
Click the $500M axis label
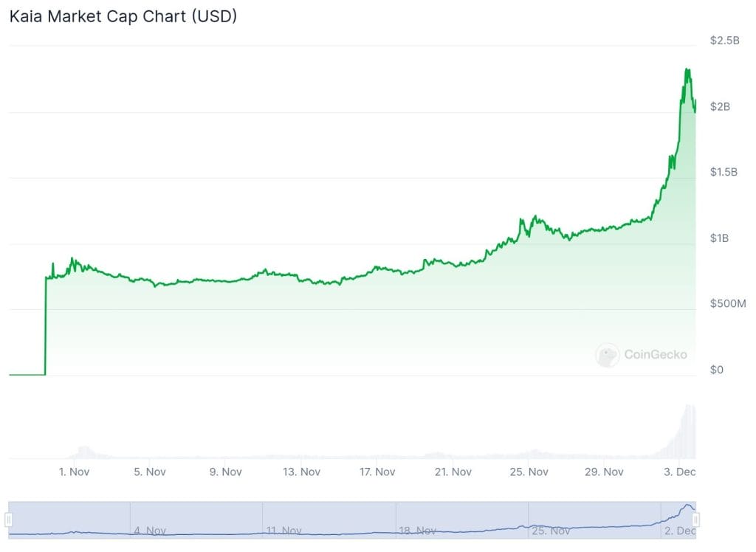728,304
